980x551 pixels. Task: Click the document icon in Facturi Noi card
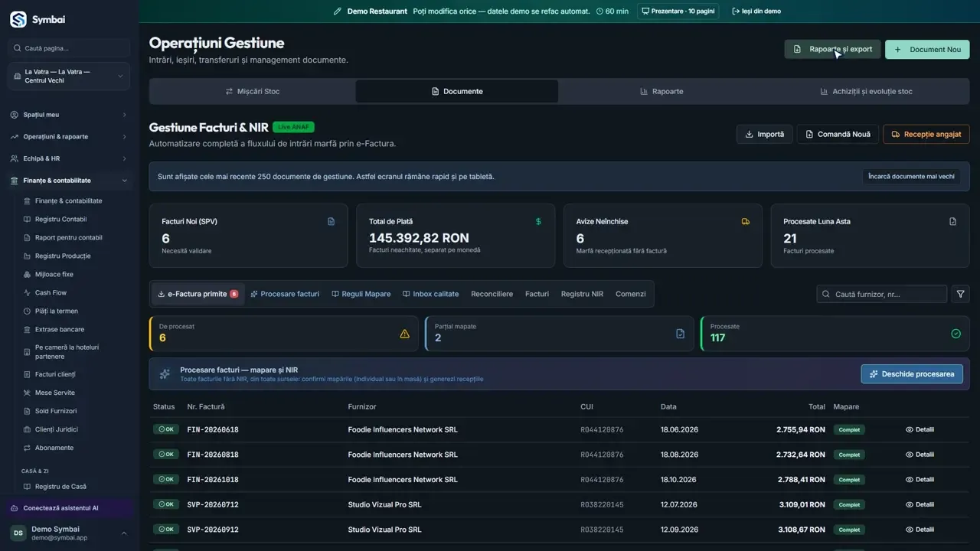(331, 222)
